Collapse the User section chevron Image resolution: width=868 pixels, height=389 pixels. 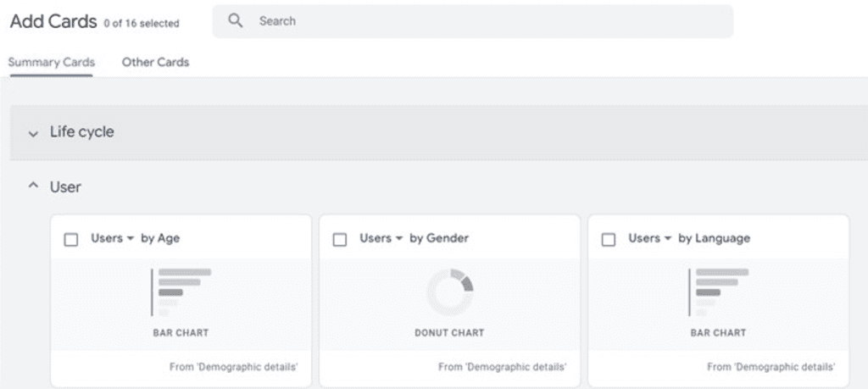(x=33, y=186)
